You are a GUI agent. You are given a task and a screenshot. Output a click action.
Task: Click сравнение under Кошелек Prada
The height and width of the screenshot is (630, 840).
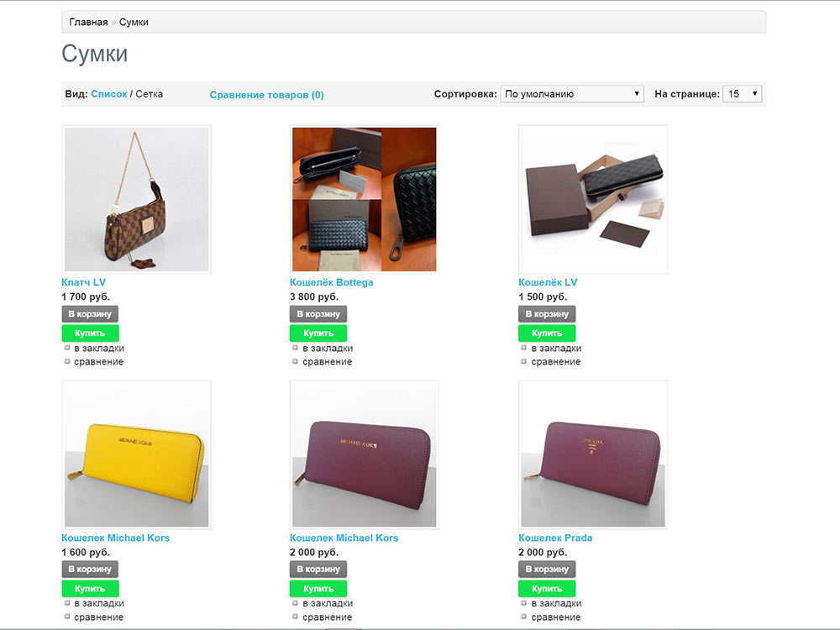[x=556, y=617]
